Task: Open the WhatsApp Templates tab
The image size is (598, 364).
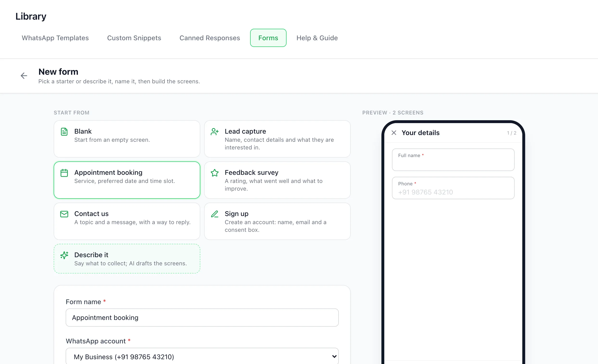Action: [x=55, y=38]
